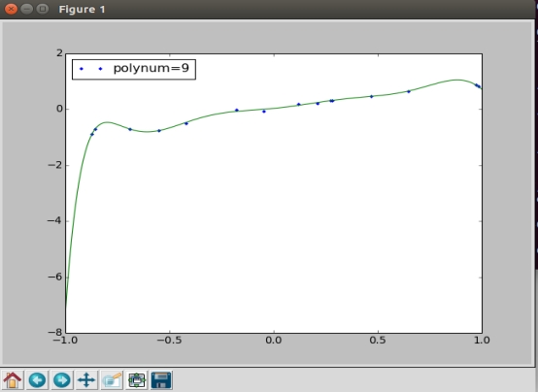Maximize the Figure 1 window
The height and width of the screenshot is (392, 538).
[43, 9]
